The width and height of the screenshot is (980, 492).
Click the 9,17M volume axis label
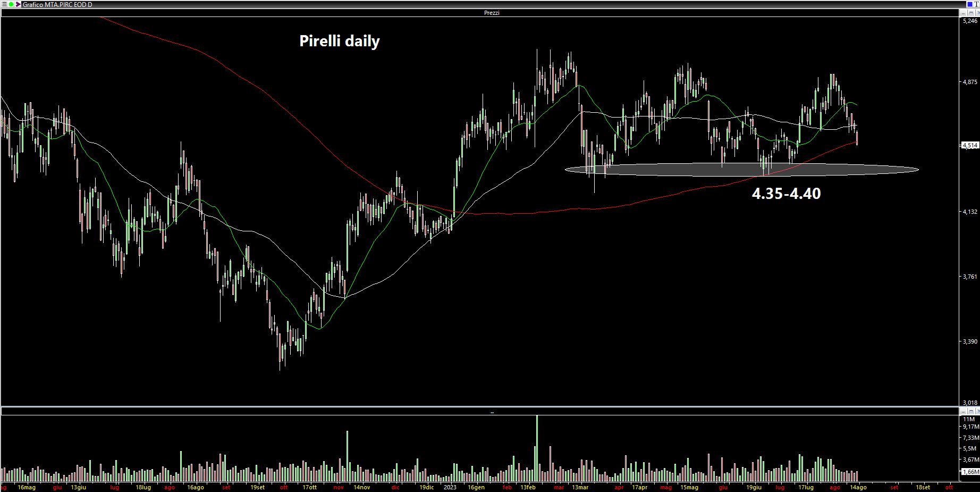[970, 427]
